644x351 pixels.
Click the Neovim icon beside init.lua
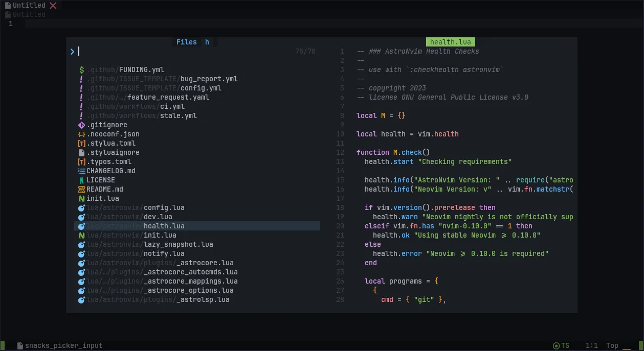(81, 198)
